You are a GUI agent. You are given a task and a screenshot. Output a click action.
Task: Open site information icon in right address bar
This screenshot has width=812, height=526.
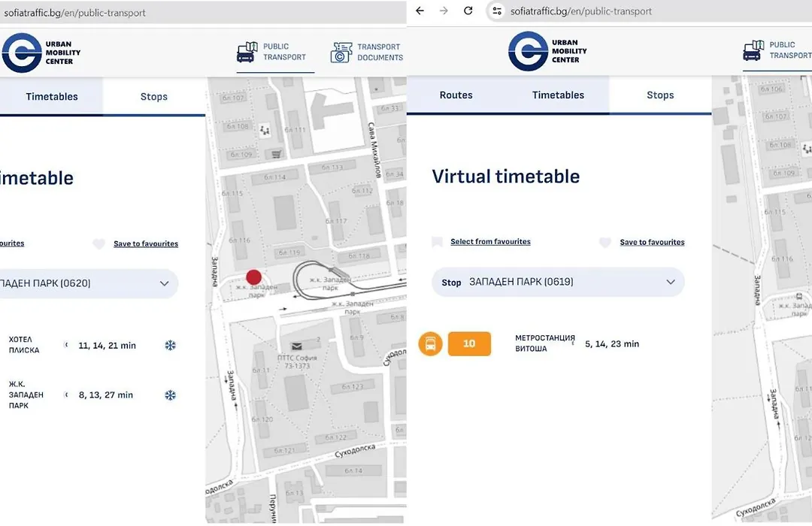[x=497, y=11]
